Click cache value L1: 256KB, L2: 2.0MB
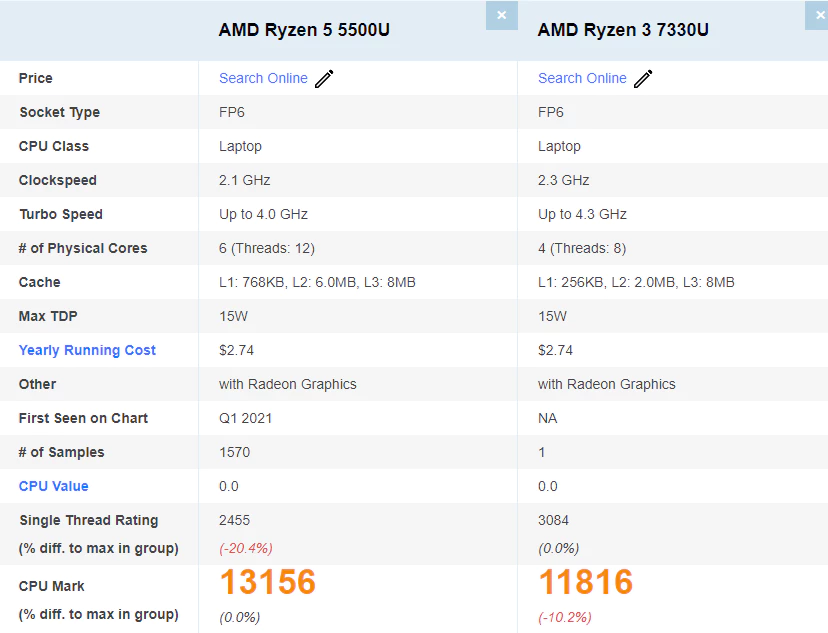This screenshot has width=828, height=633. point(636,282)
